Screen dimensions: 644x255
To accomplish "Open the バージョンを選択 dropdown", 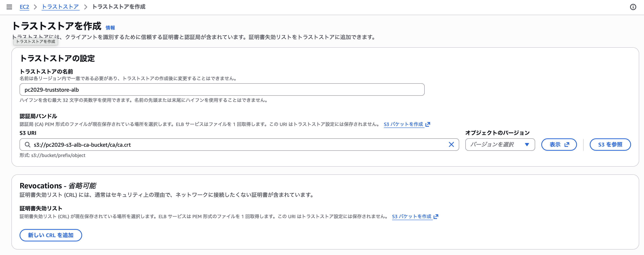I will pyautogui.click(x=500, y=145).
